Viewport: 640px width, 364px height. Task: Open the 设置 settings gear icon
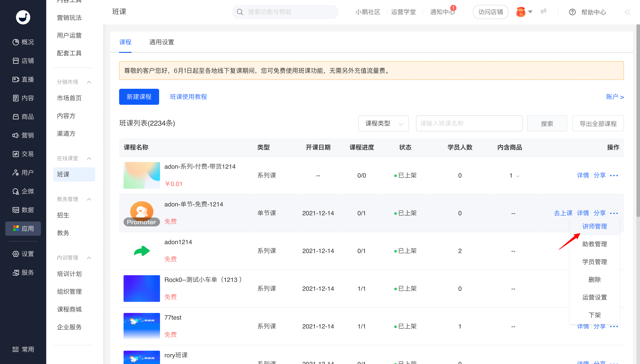point(16,254)
